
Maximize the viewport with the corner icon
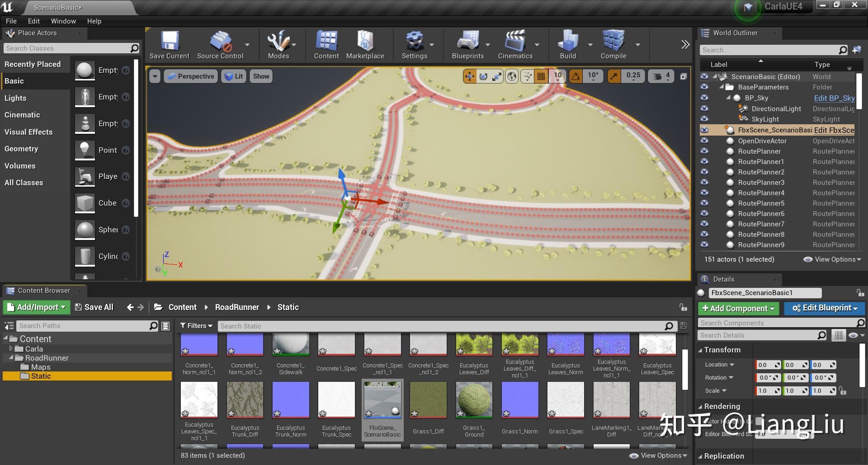pos(683,76)
